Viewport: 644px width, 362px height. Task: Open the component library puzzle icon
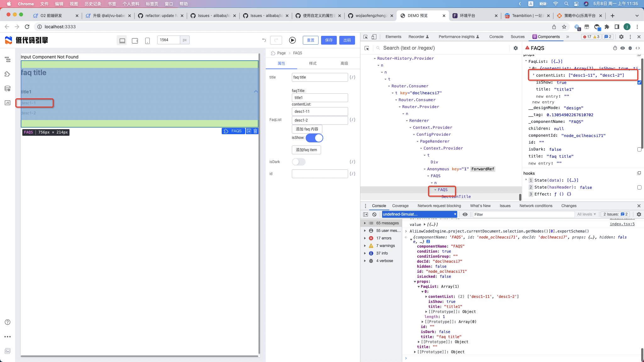[8, 74]
